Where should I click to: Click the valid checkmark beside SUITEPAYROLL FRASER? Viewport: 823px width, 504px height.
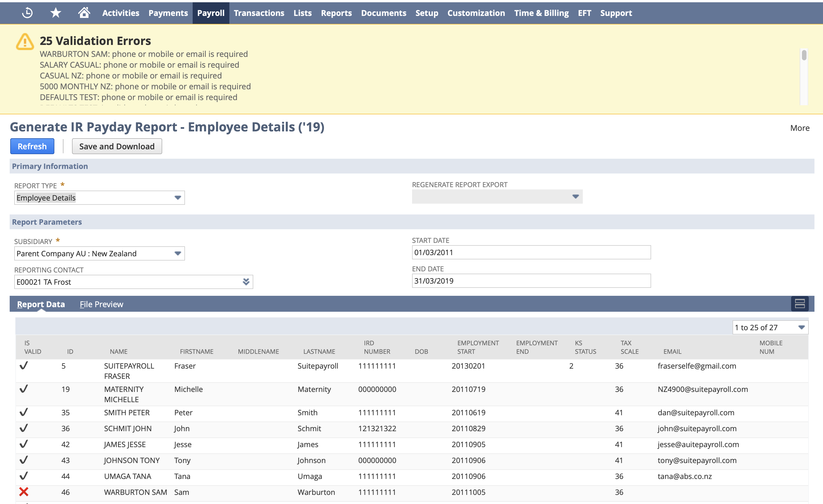coord(24,366)
